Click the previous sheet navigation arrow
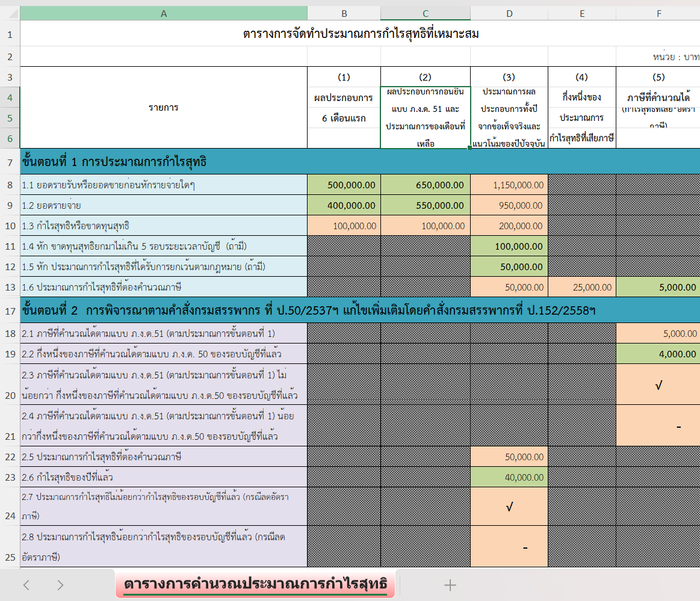This screenshot has width=700, height=601. point(26,585)
